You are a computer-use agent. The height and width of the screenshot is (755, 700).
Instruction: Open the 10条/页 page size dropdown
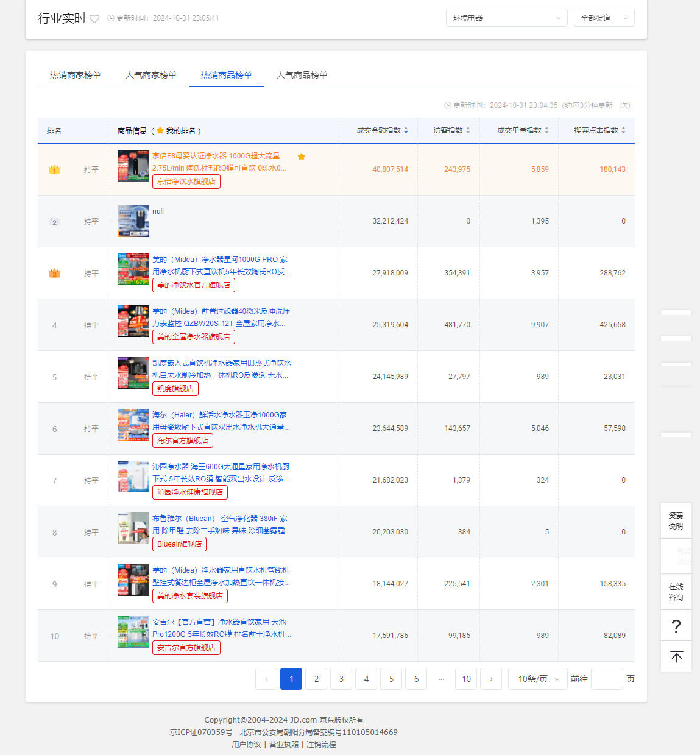pos(538,679)
